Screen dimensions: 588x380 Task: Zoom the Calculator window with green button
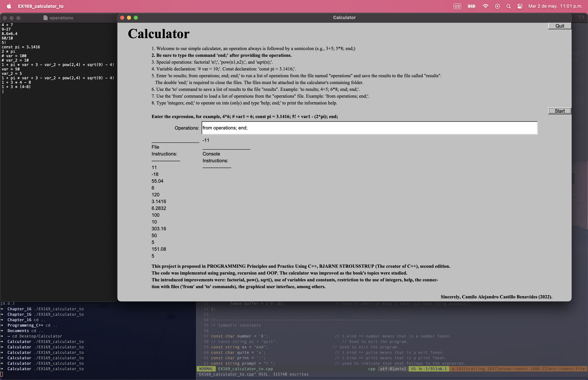pos(136,18)
